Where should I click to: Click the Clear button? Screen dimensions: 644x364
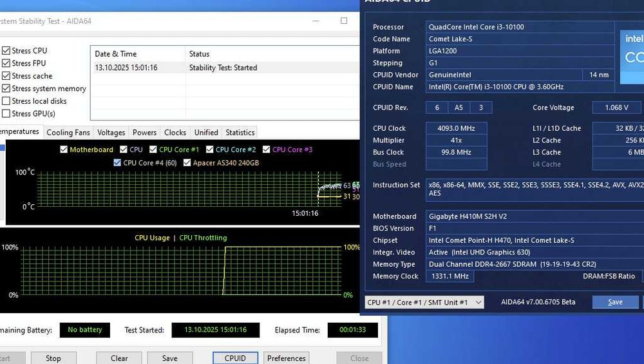(119, 358)
